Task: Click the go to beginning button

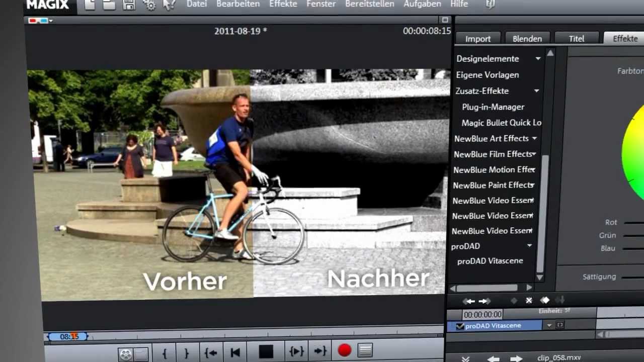Action: 235,352
